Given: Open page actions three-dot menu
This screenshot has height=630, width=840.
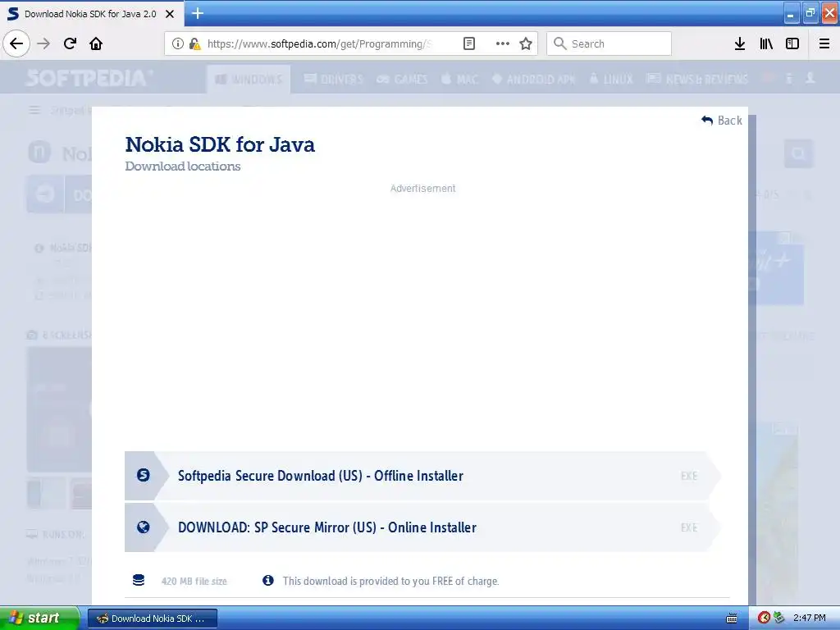Looking at the screenshot, I should (503, 43).
